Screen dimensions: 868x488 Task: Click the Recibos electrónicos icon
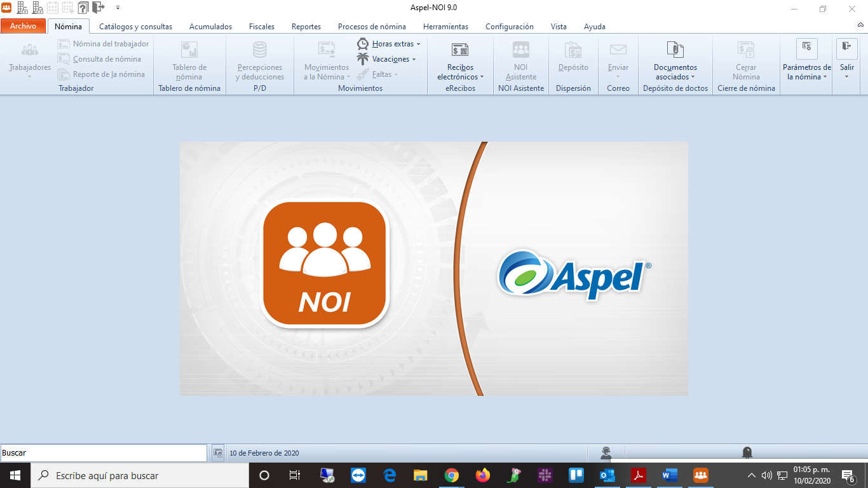[460, 50]
